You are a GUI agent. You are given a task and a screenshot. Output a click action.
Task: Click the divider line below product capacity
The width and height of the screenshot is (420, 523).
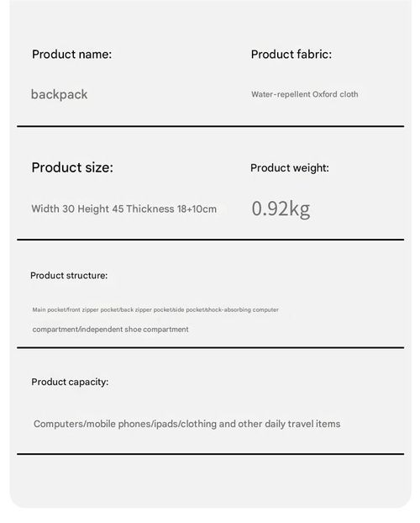coord(210,454)
